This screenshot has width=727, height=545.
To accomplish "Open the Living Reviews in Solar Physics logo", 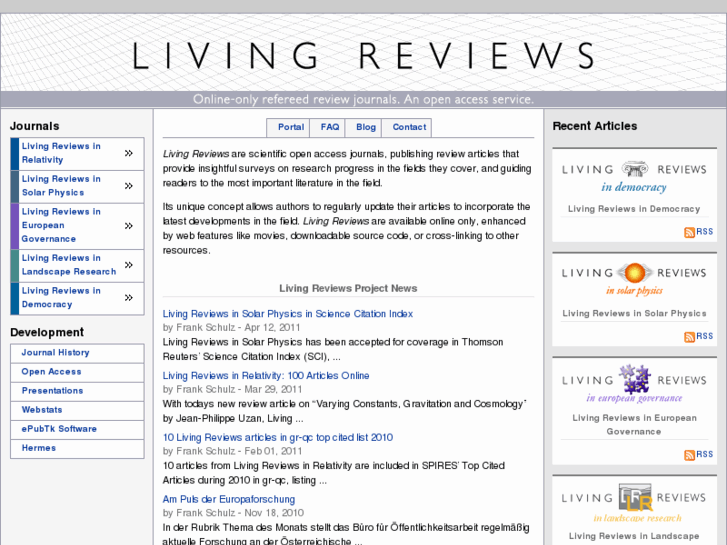I will 634,279.
